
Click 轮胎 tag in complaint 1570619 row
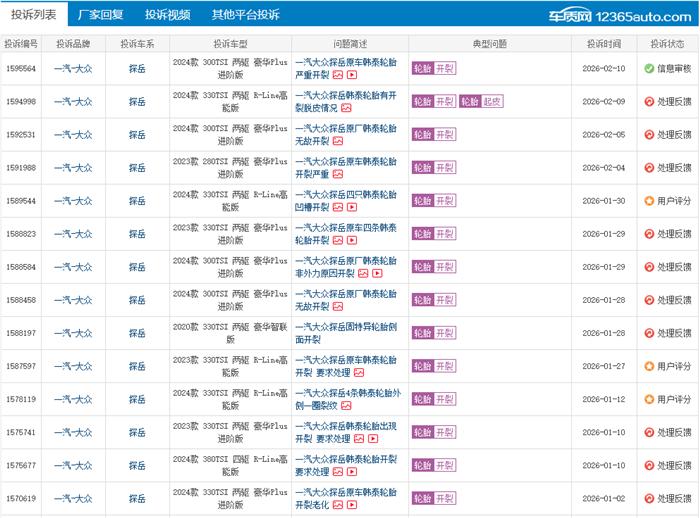(422, 498)
